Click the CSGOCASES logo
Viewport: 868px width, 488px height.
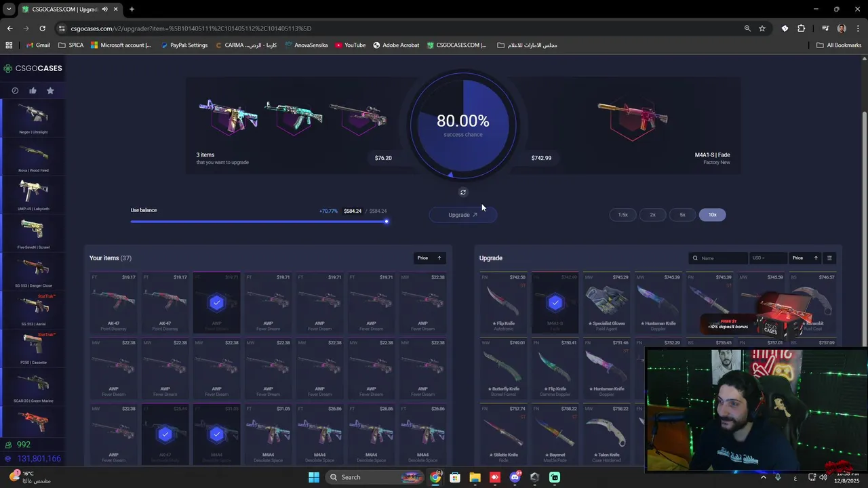(x=33, y=68)
